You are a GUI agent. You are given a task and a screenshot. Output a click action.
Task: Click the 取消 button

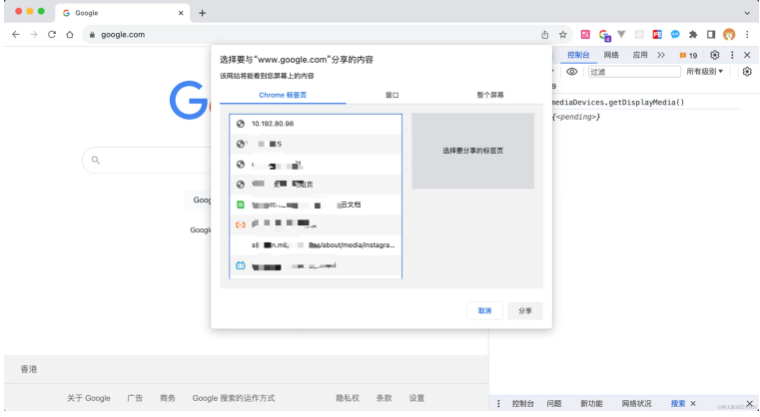(485, 311)
